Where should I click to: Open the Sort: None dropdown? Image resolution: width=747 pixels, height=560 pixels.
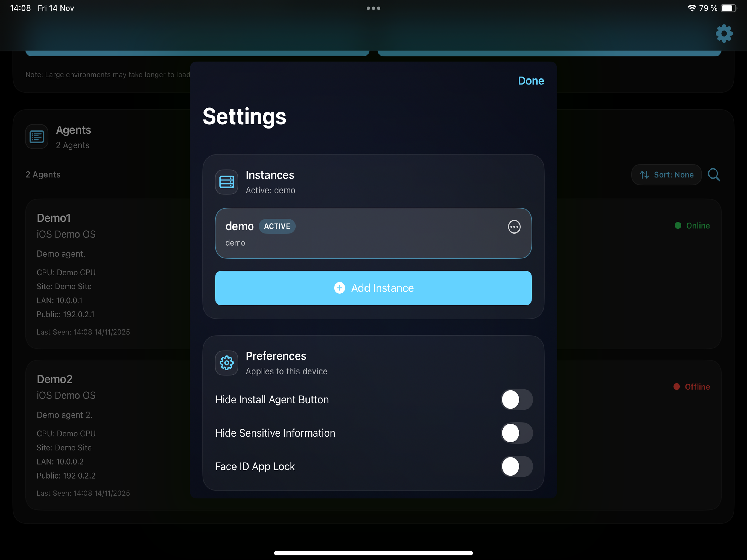(x=666, y=175)
